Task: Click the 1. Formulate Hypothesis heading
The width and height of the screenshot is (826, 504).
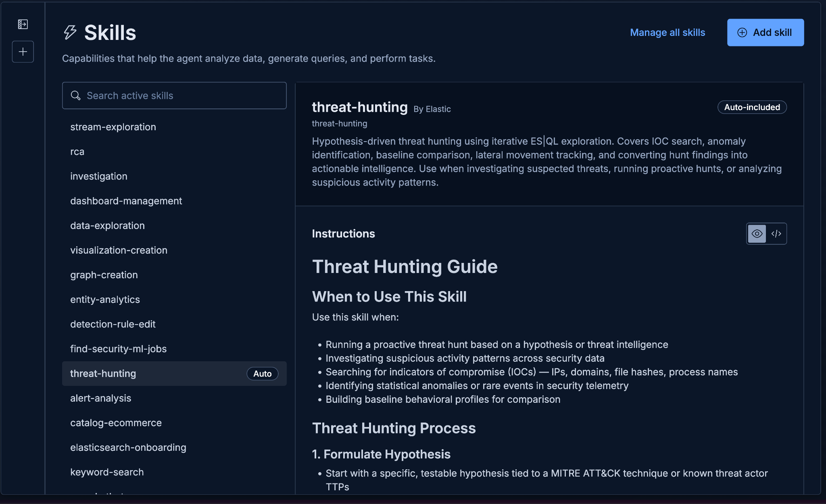Action: click(381, 454)
